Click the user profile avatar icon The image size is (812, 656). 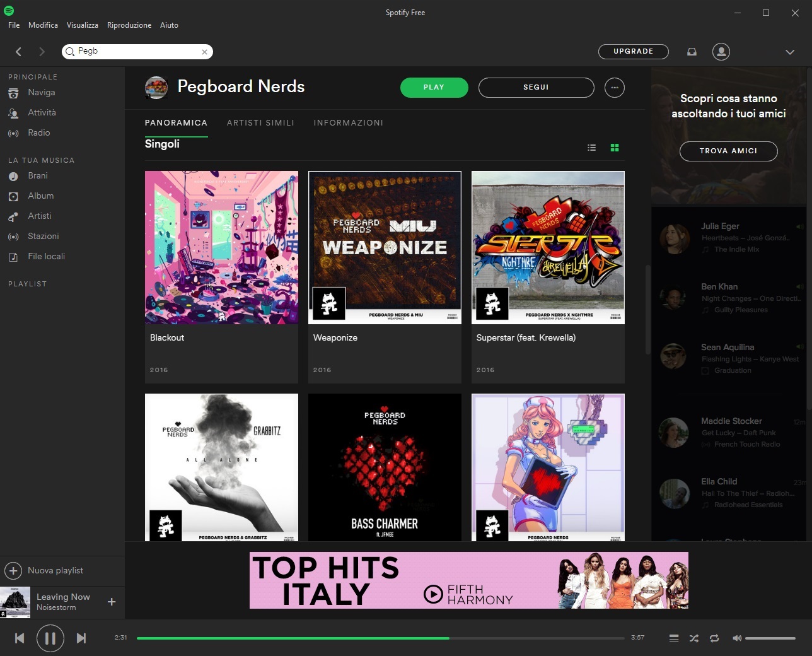tap(721, 52)
